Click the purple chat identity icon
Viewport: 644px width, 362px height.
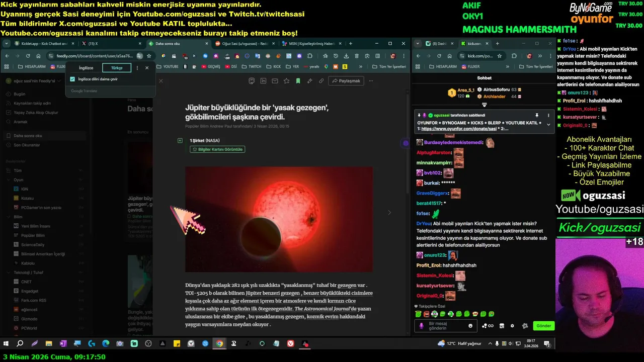421,326
